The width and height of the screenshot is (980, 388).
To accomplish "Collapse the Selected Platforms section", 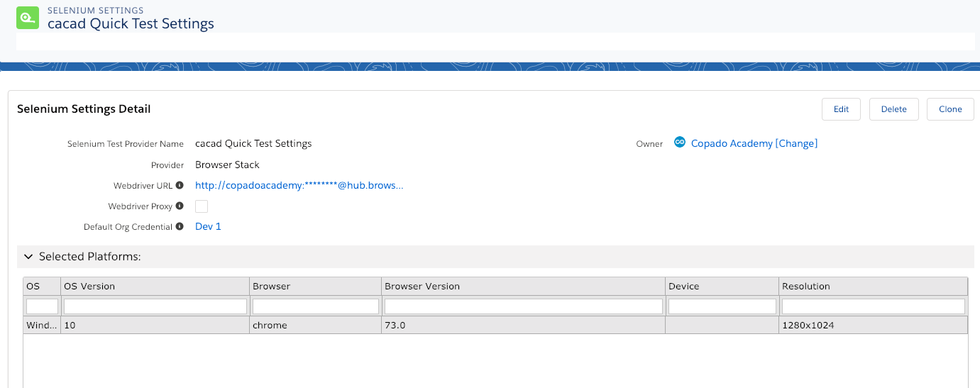I will (28, 257).
